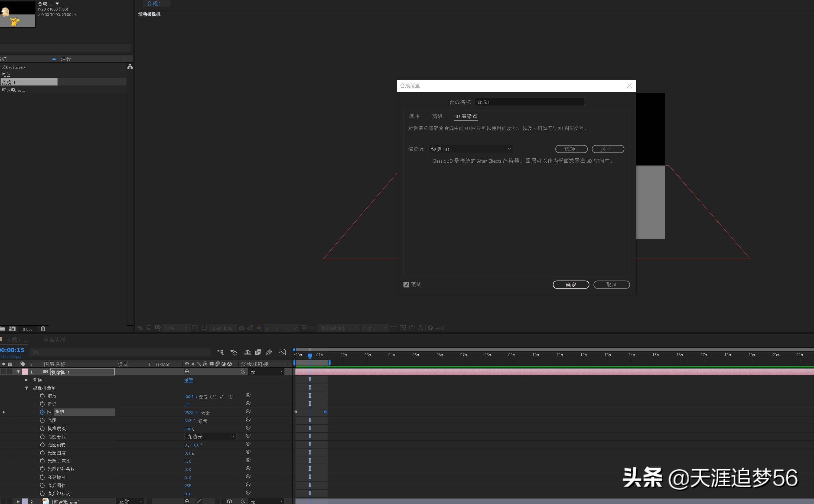The height and width of the screenshot is (504, 814).
Task: Open the Graph Editor icon in timeline
Action: (282, 352)
